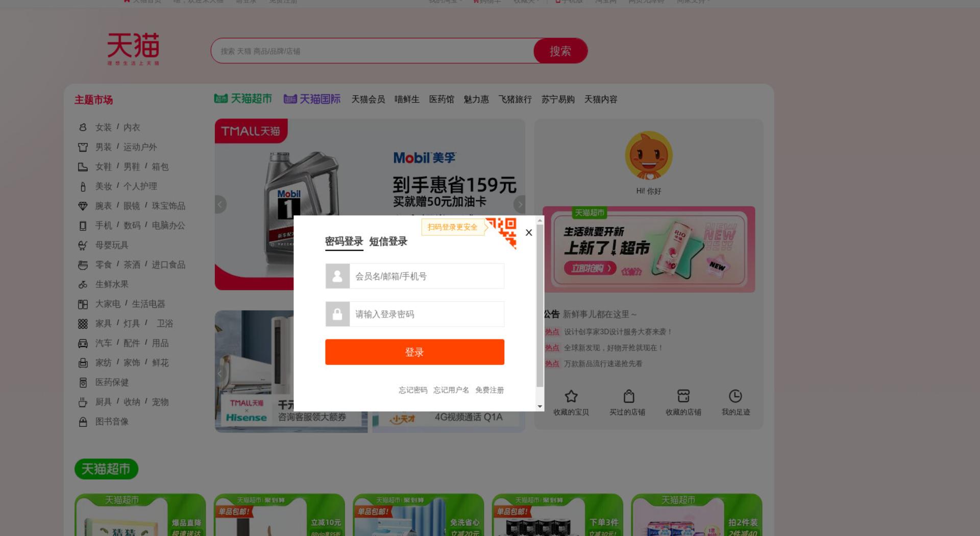Click the login dialog scrollbar down arrow

pos(540,406)
